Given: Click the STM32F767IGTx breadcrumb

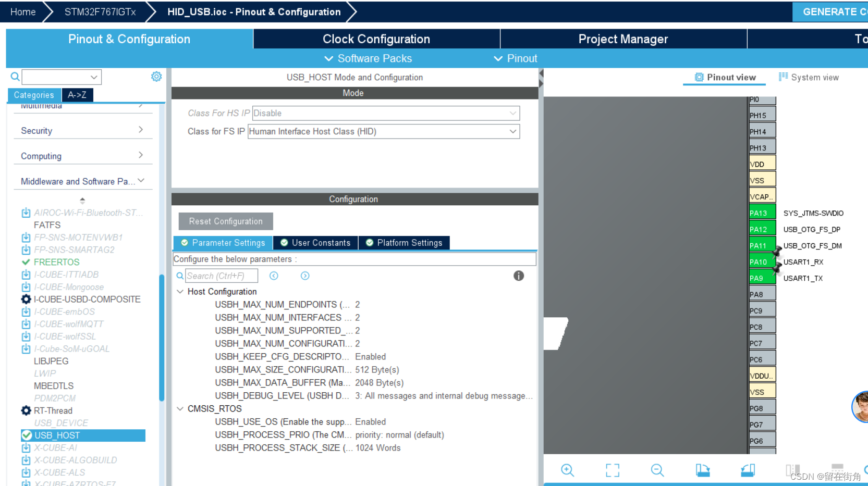Looking at the screenshot, I should pyautogui.click(x=100, y=11).
